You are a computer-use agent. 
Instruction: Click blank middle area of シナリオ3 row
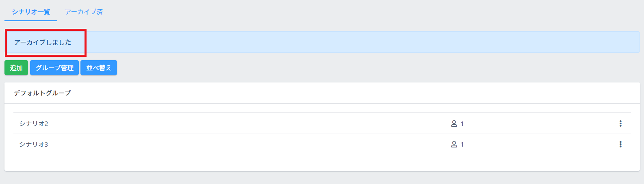244,144
